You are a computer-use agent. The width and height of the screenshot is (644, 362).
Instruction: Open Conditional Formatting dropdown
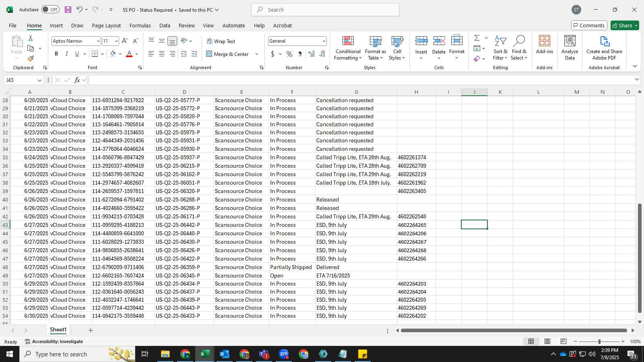tap(348, 48)
